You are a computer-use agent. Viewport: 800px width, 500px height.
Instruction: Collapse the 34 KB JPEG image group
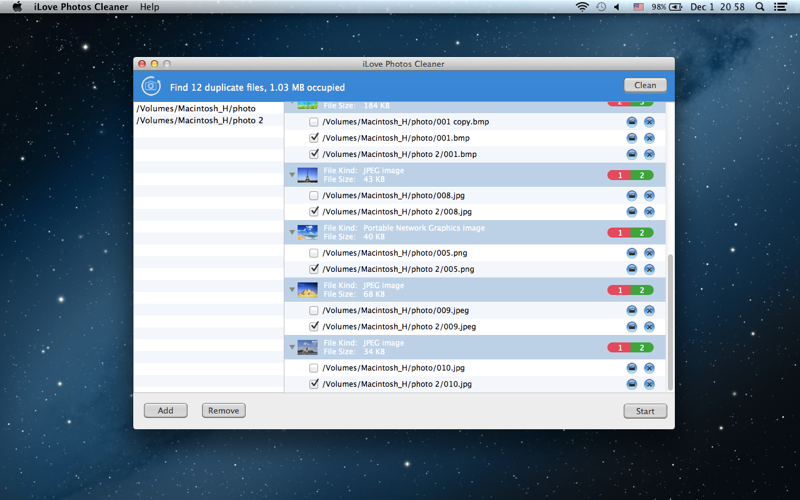click(292, 347)
